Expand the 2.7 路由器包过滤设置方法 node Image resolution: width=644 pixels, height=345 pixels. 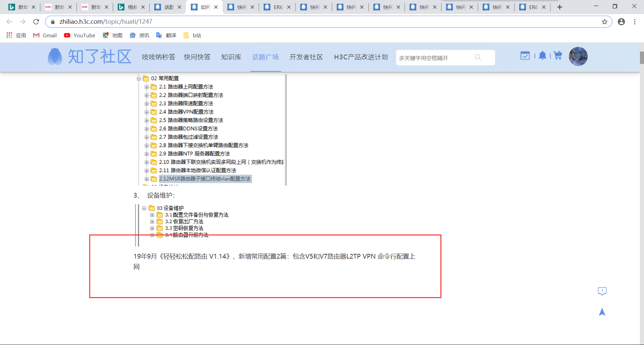tap(147, 137)
